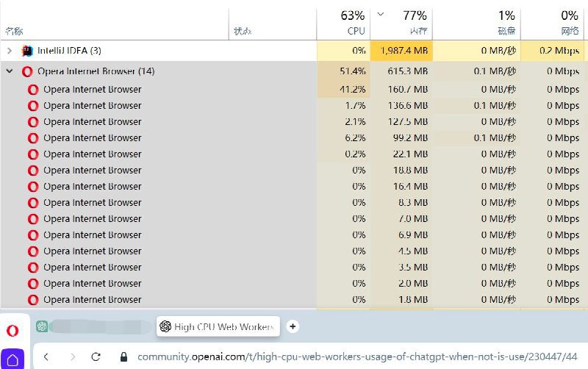Click the padlock site security icon
The image size is (588, 369).
pos(123,357)
